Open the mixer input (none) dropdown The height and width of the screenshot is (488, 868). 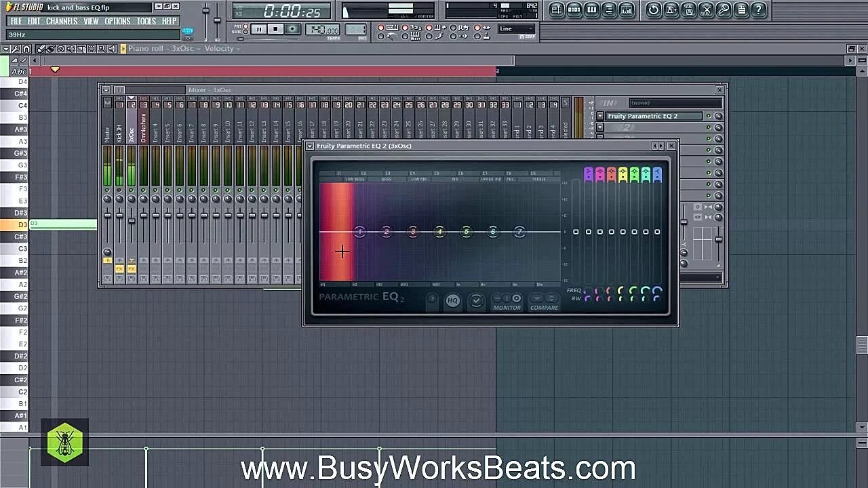tap(675, 103)
